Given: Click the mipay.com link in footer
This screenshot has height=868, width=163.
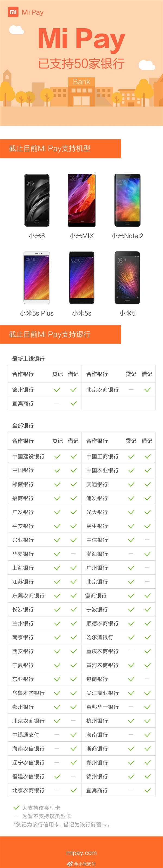Looking at the screenshot, I should click(81, 852).
